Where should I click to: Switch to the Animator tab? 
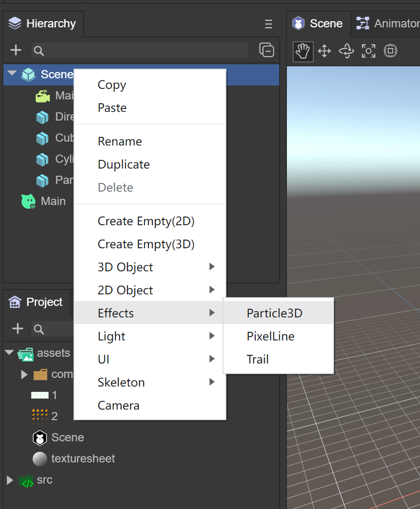coord(387,24)
